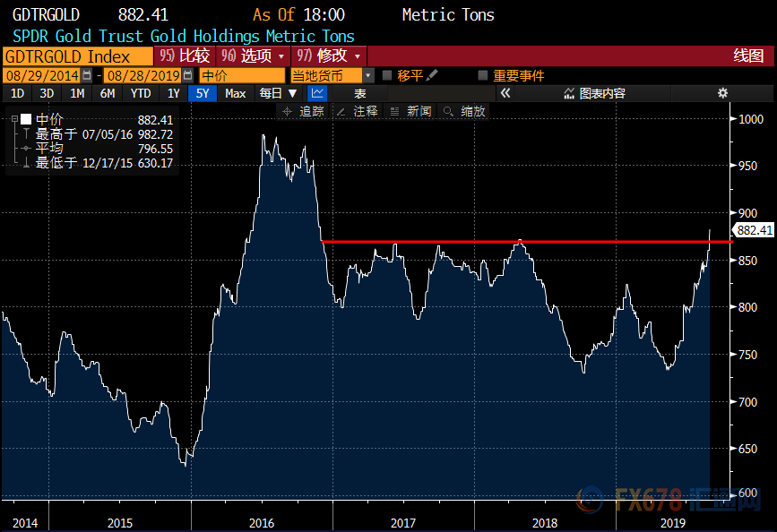Toggle the 重要事件 key events checkbox

pos(483,75)
